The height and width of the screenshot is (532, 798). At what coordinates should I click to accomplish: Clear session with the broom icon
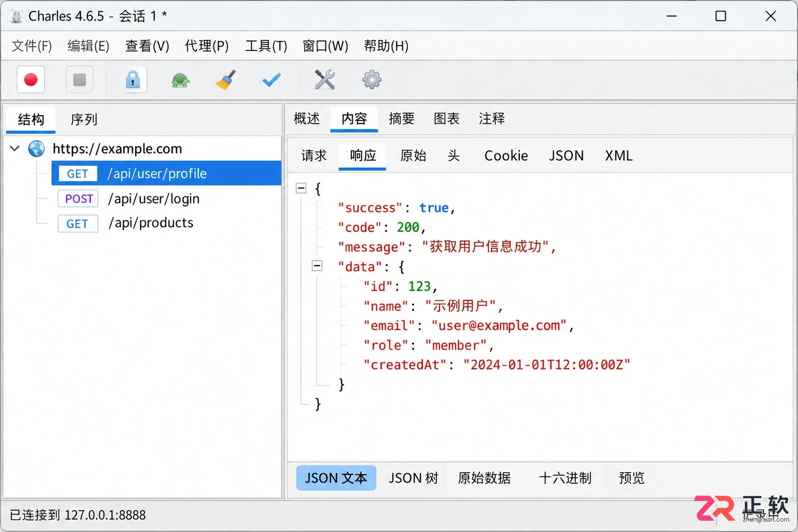(x=226, y=80)
